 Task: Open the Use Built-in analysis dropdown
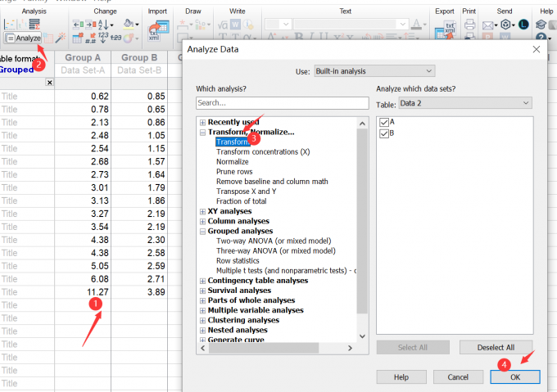point(374,71)
